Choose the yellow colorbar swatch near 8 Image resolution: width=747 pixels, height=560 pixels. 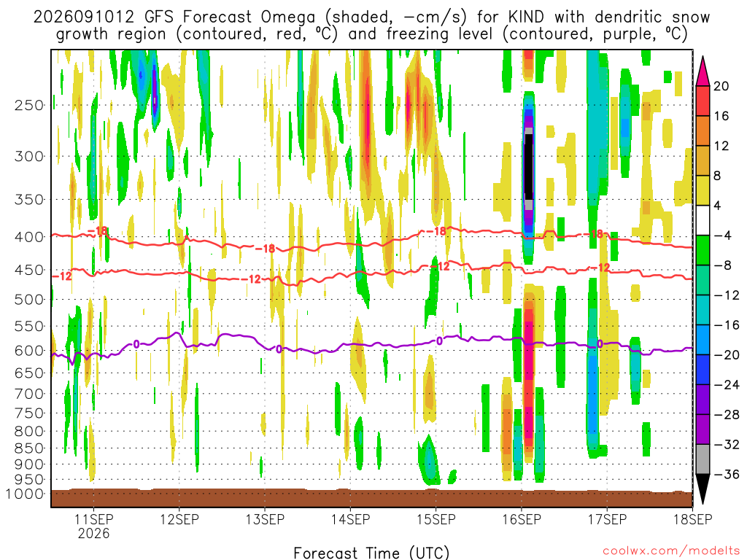[x=703, y=190]
